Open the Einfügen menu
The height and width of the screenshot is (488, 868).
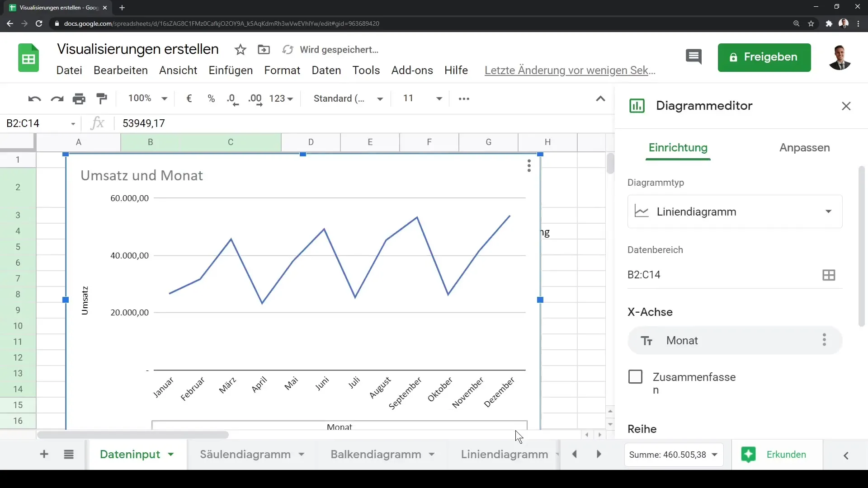click(x=231, y=70)
